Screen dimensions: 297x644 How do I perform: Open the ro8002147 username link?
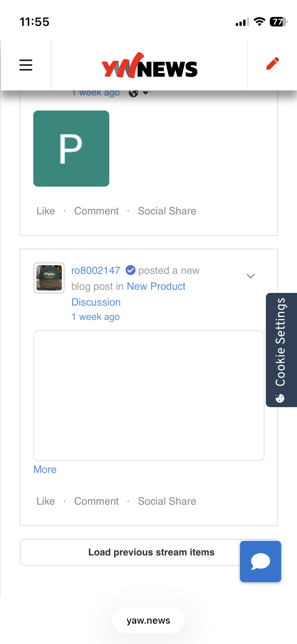click(96, 270)
